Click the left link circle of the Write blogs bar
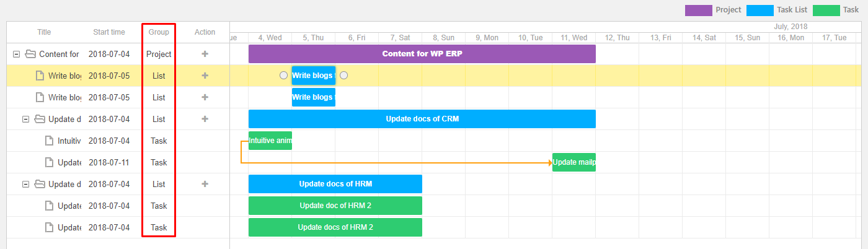Image resolution: width=868 pixels, height=249 pixels. [x=283, y=76]
